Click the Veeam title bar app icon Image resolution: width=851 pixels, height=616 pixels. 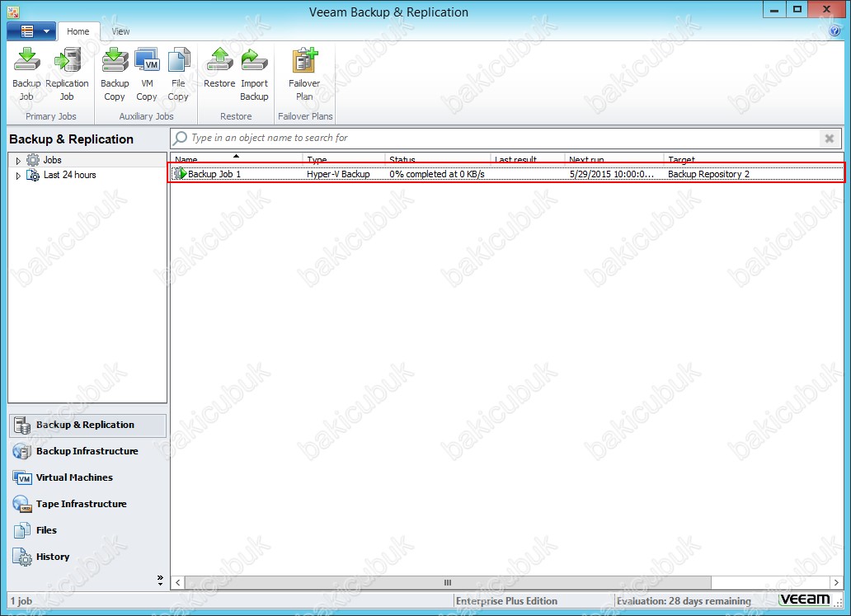(13, 12)
